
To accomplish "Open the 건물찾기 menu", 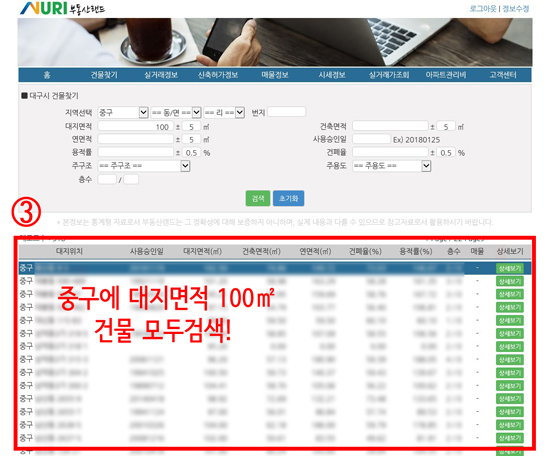I will click(x=104, y=75).
